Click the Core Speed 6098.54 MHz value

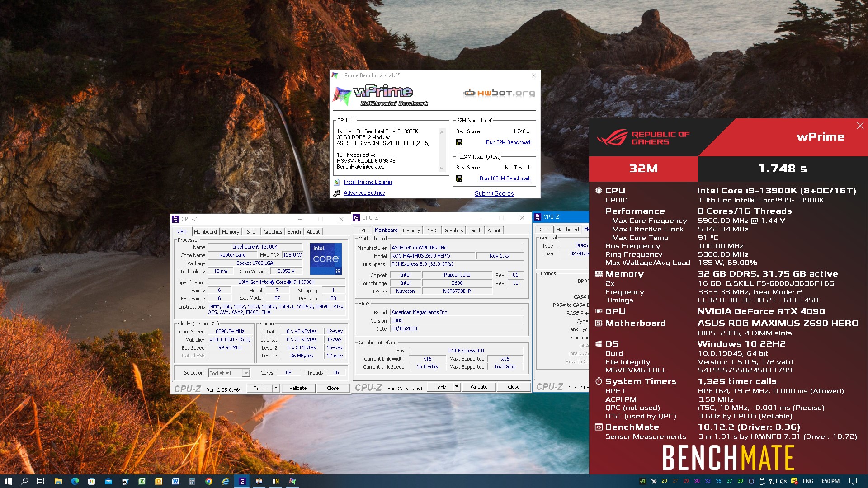(230, 331)
